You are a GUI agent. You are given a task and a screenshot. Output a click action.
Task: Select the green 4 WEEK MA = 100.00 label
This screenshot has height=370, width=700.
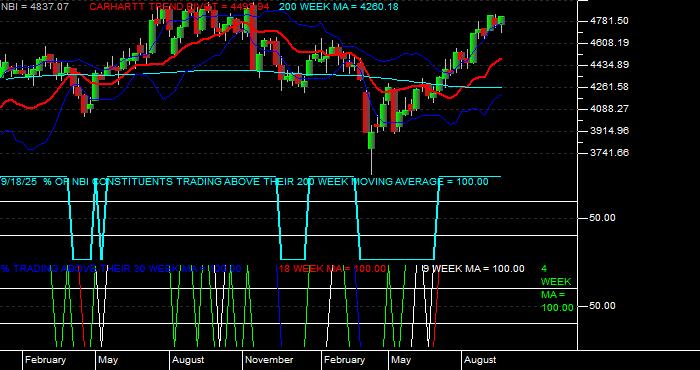tap(557, 288)
